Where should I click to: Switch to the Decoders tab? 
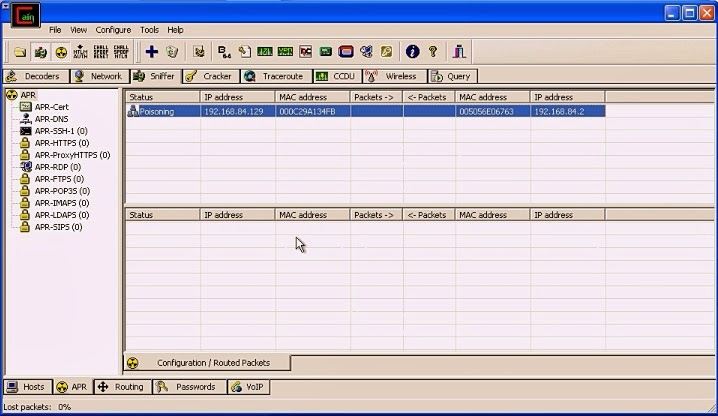pos(36,77)
